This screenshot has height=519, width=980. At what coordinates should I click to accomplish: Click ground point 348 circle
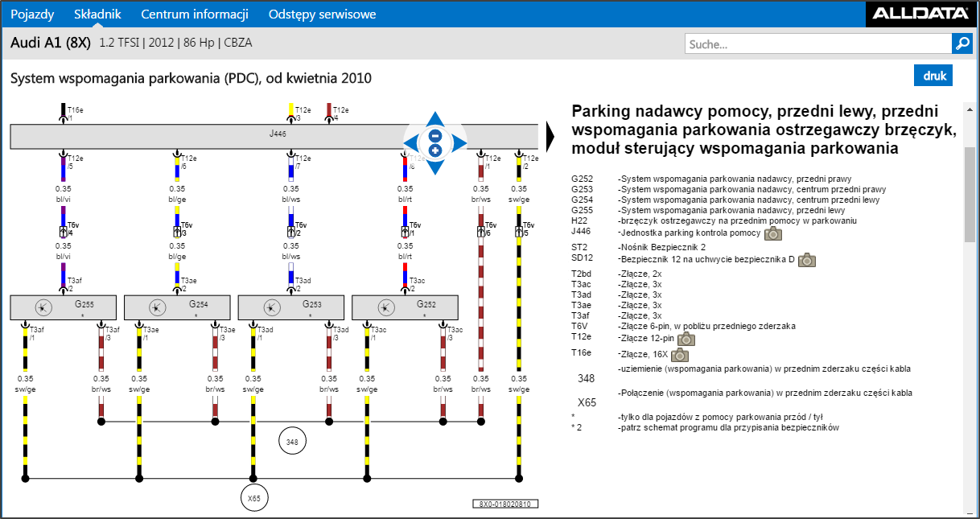tap(292, 441)
